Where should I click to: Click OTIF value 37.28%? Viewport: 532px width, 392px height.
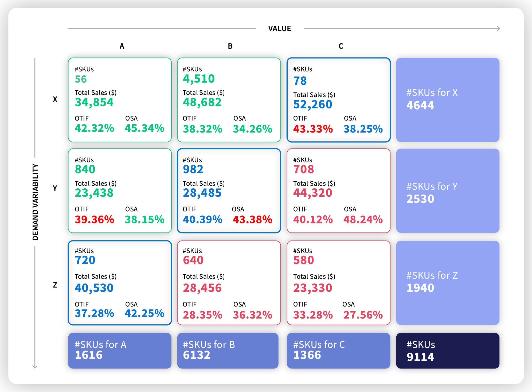pyautogui.click(x=95, y=313)
